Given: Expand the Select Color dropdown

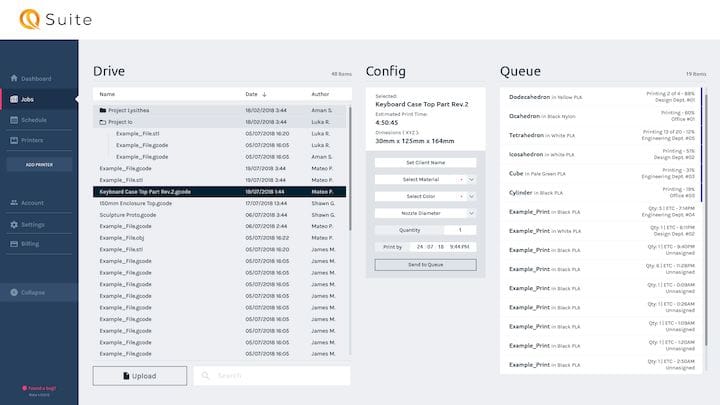Looking at the screenshot, I should (471, 196).
